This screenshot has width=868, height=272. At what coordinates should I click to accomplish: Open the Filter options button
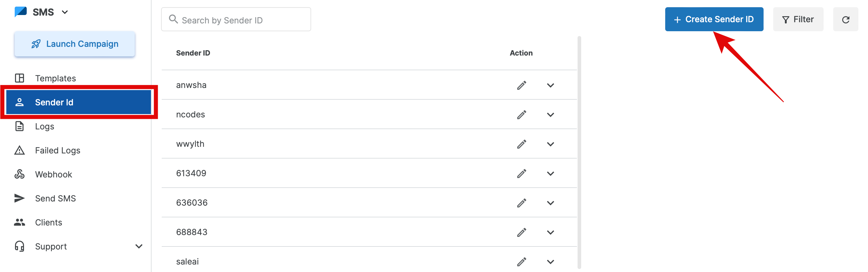797,19
